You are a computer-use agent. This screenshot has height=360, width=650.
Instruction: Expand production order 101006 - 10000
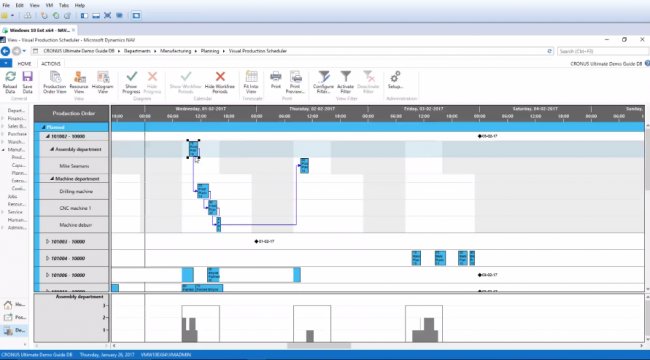[47, 275]
